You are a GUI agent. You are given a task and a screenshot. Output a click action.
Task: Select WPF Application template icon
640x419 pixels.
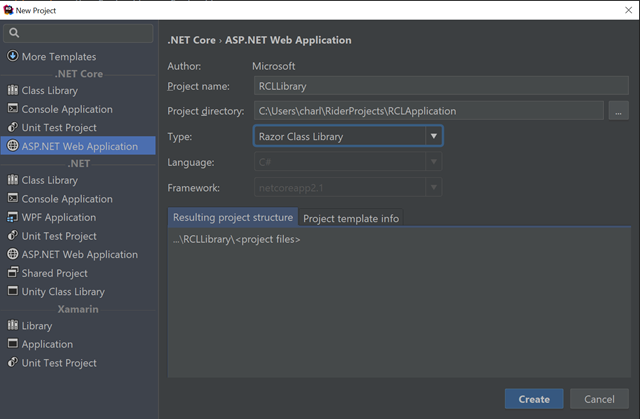pyautogui.click(x=13, y=217)
